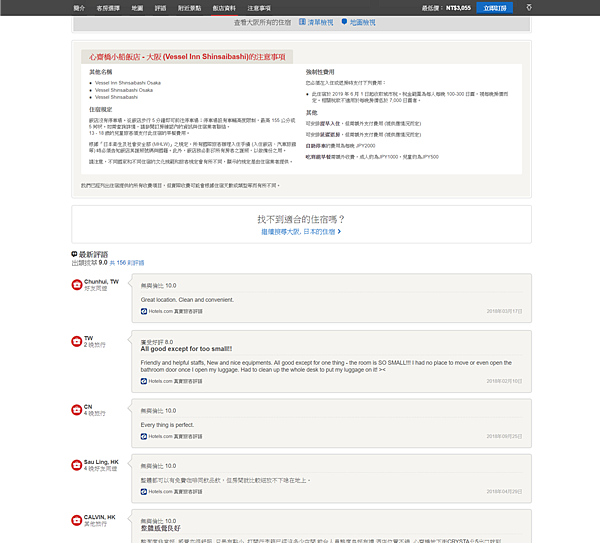Click the CN reviewer avatar icon
This screenshot has height=543, width=600.
77,410
